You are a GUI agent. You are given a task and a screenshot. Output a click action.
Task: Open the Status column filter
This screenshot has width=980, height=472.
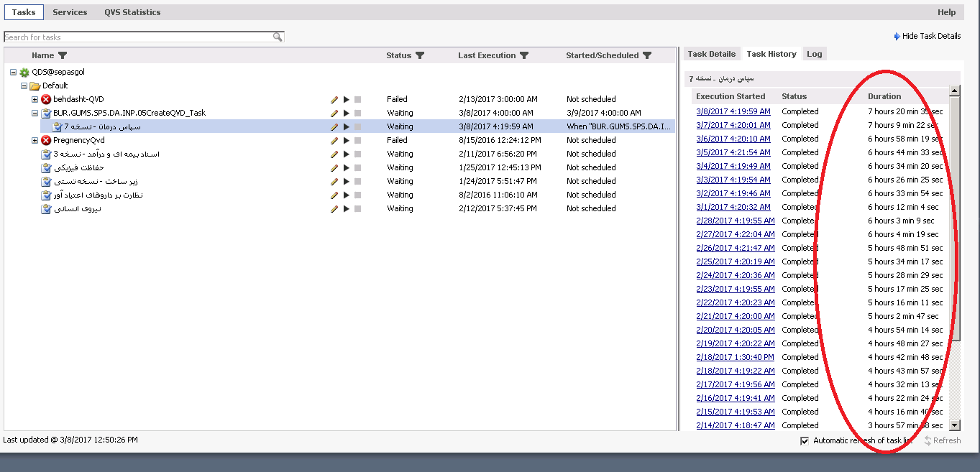(x=420, y=55)
